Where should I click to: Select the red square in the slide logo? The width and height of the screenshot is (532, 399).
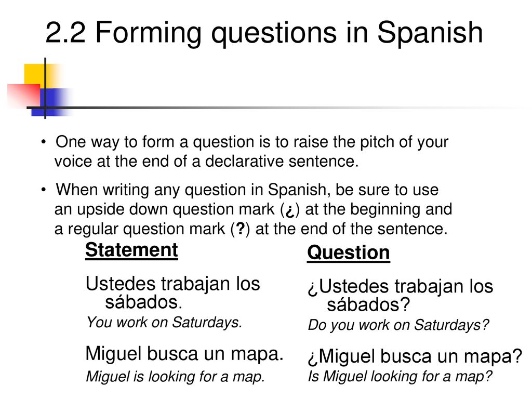[x=24, y=96]
